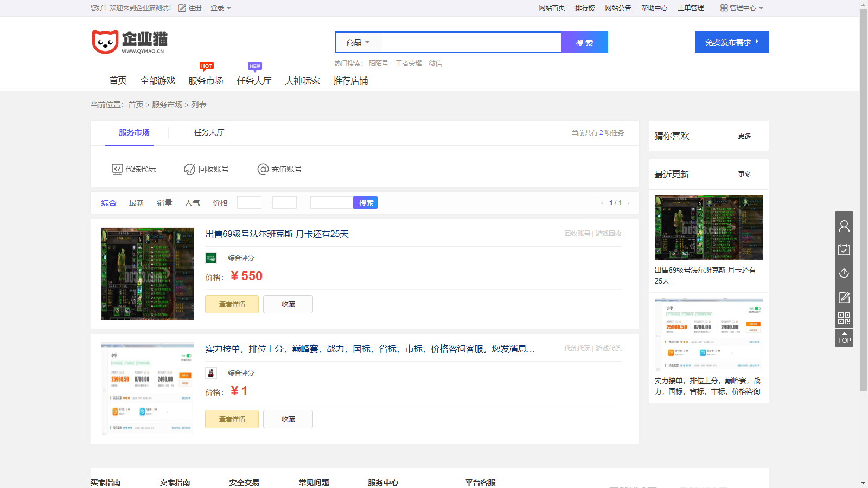Click the 王者荣耀 hot search link
Screen dimensions: 868x488
(x=409, y=63)
